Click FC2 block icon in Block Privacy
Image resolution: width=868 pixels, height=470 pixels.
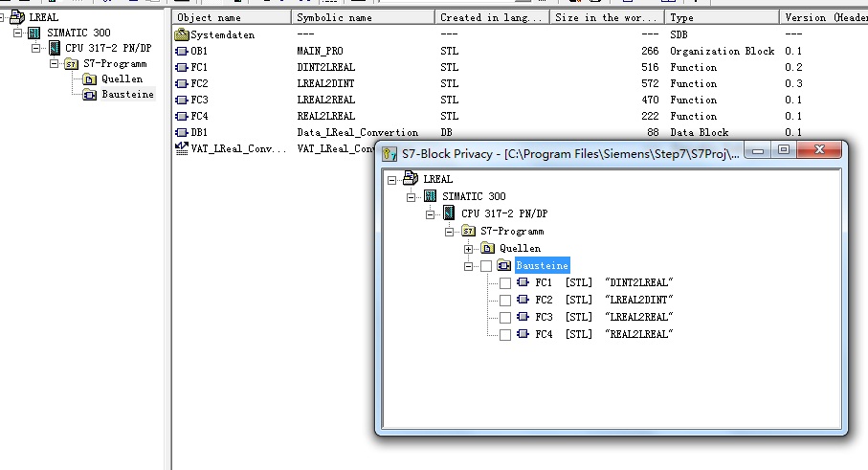point(523,300)
